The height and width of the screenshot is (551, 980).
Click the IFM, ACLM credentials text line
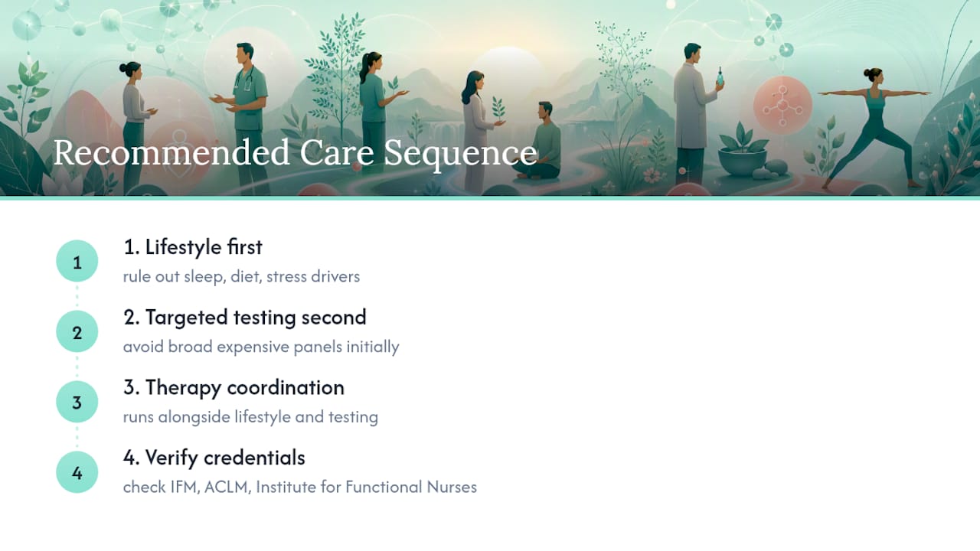(299, 487)
